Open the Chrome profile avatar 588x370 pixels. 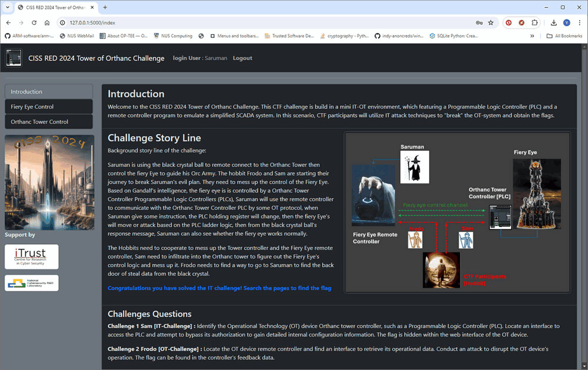click(567, 23)
